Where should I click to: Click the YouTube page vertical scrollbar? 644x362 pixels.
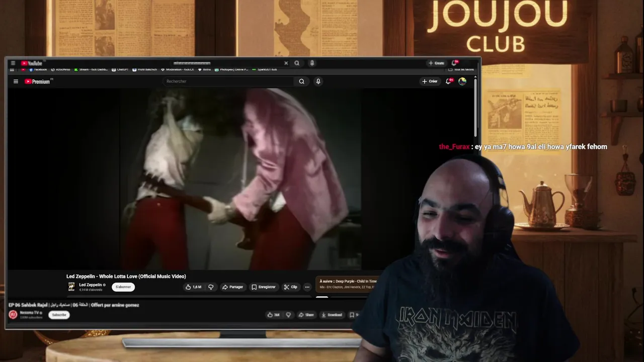[x=475, y=108]
